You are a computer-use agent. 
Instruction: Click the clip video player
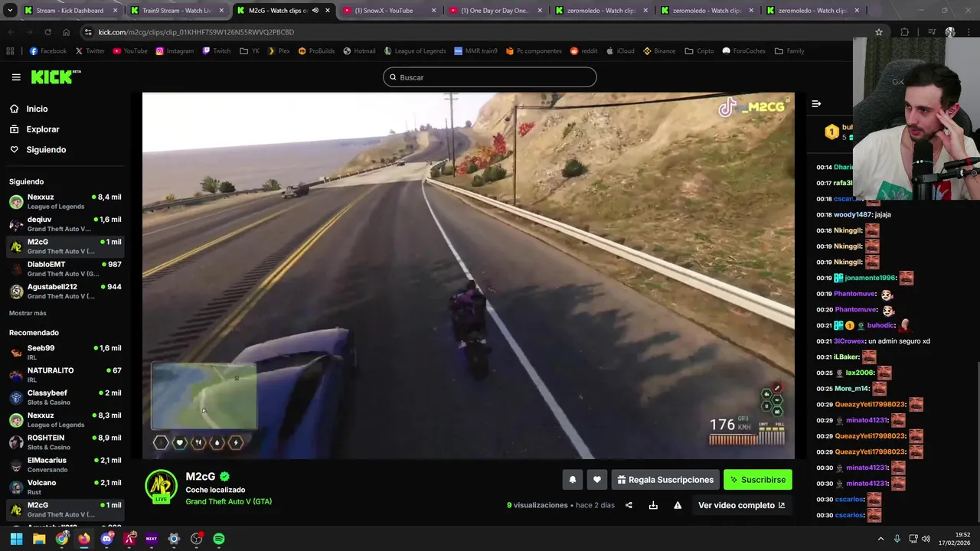pos(469,276)
